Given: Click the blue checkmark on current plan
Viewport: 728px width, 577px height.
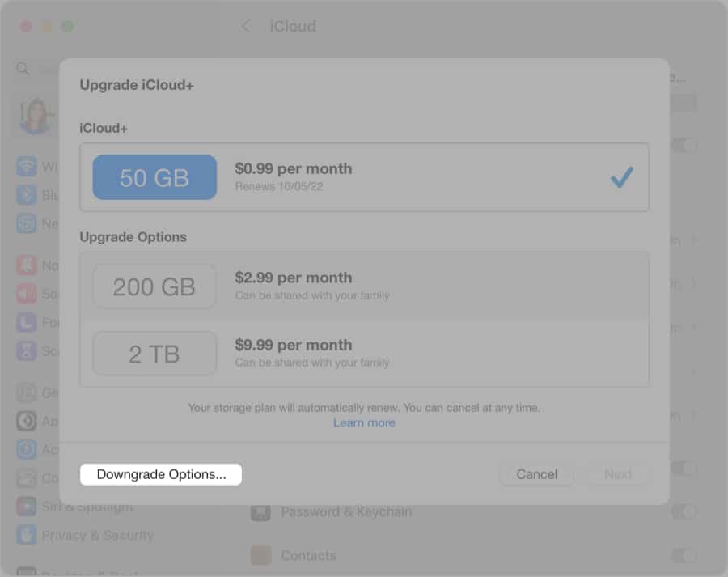Looking at the screenshot, I should (621, 177).
